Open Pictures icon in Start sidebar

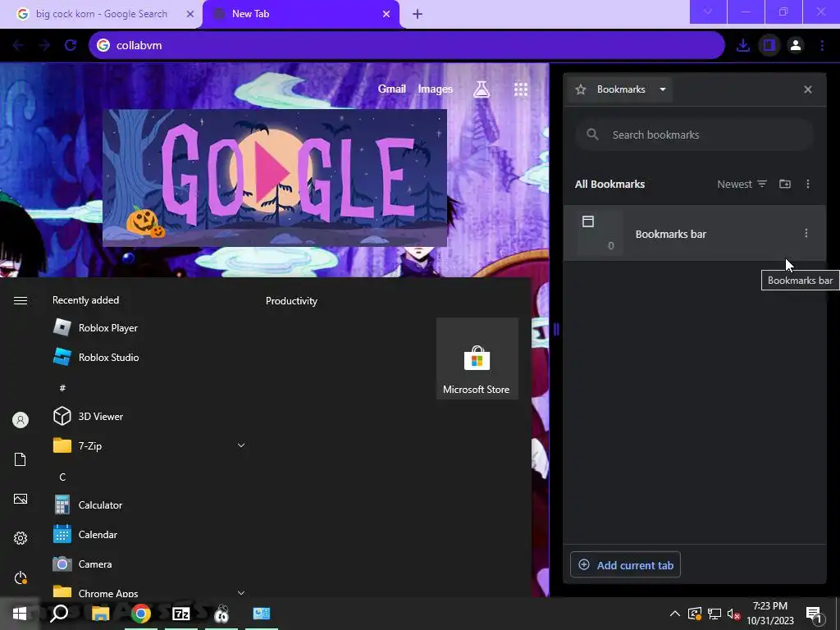21,499
